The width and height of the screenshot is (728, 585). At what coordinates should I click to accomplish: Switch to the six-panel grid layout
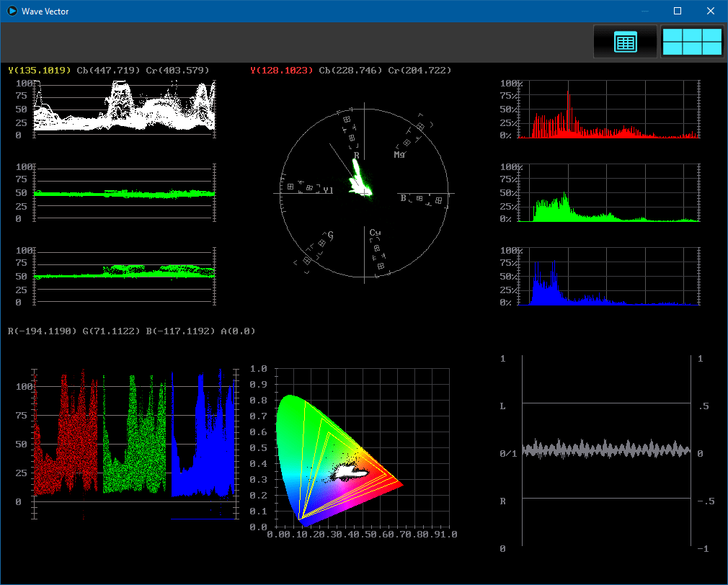coord(691,42)
